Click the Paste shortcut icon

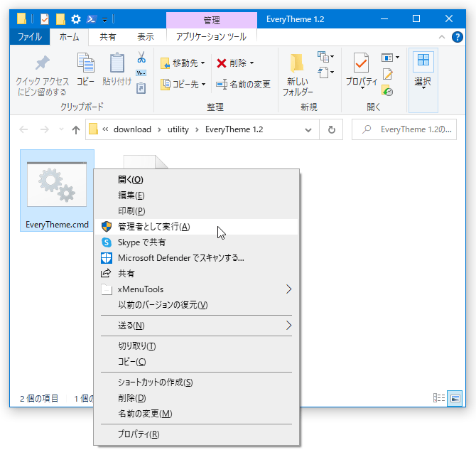pos(141,88)
